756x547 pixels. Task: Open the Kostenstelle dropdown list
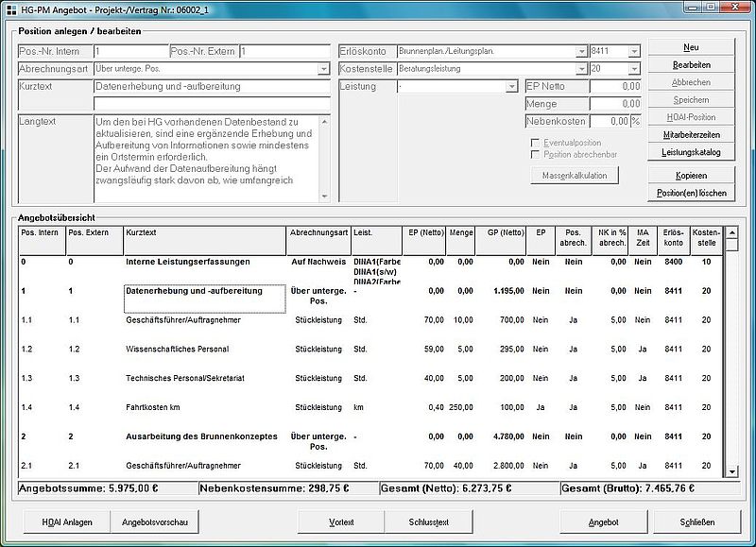tap(580, 69)
